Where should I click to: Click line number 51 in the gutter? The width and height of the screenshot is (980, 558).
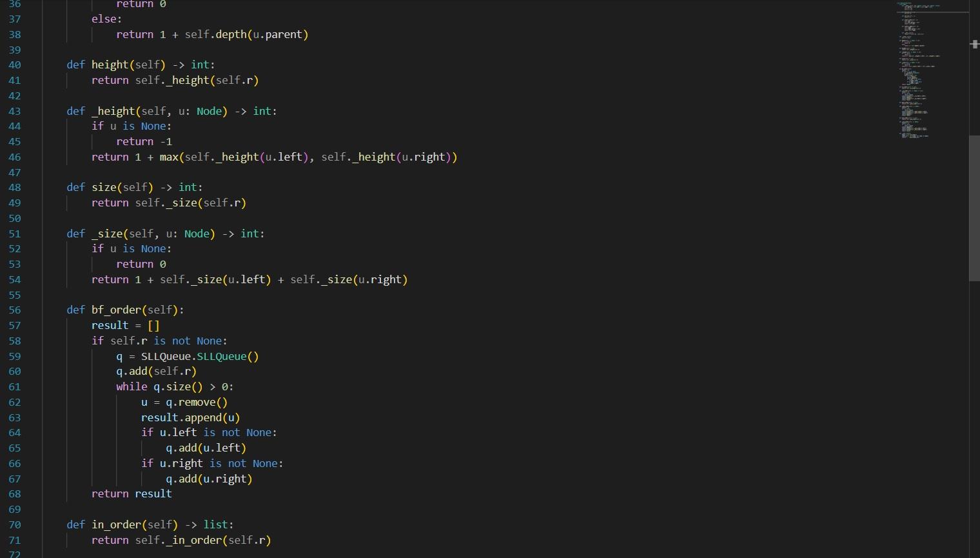click(15, 234)
